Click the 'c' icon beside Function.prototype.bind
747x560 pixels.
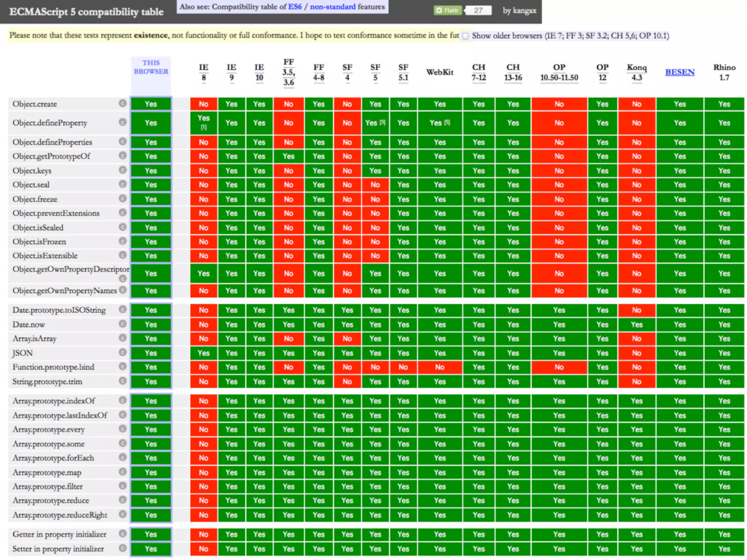point(123,367)
